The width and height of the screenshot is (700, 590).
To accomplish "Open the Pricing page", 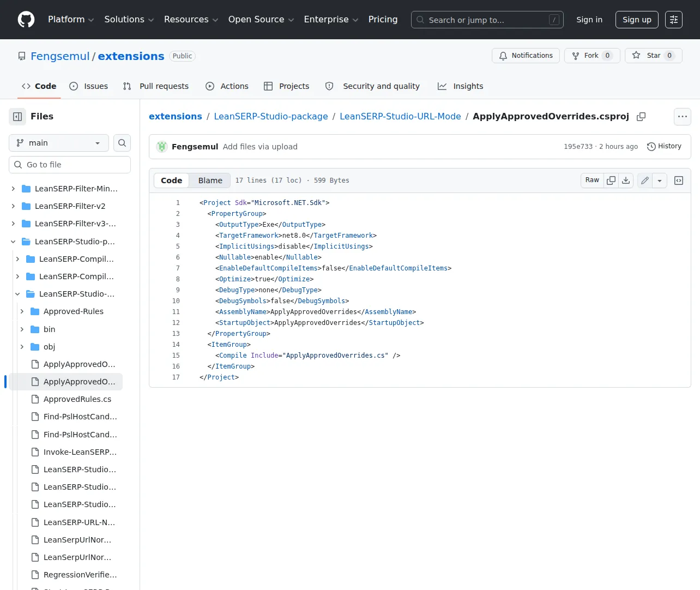I will (x=383, y=20).
